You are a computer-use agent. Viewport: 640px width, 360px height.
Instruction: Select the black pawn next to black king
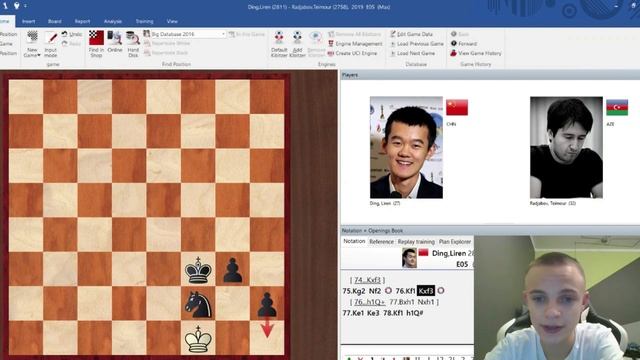click(x=233, y=269)
